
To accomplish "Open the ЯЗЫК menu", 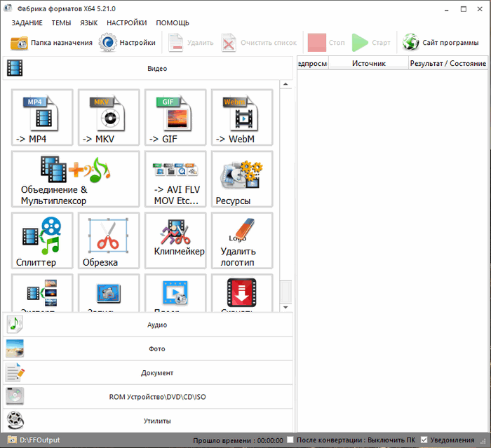I will (x=88, y=23).
